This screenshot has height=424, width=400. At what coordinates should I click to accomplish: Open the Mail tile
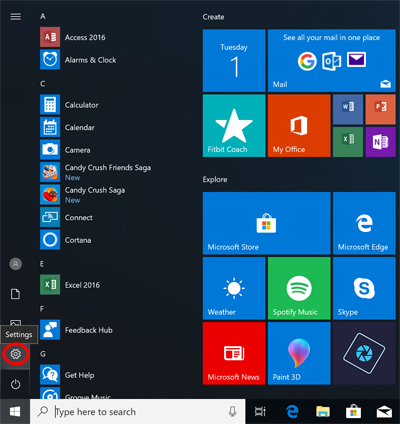click(x=332, y=60)
